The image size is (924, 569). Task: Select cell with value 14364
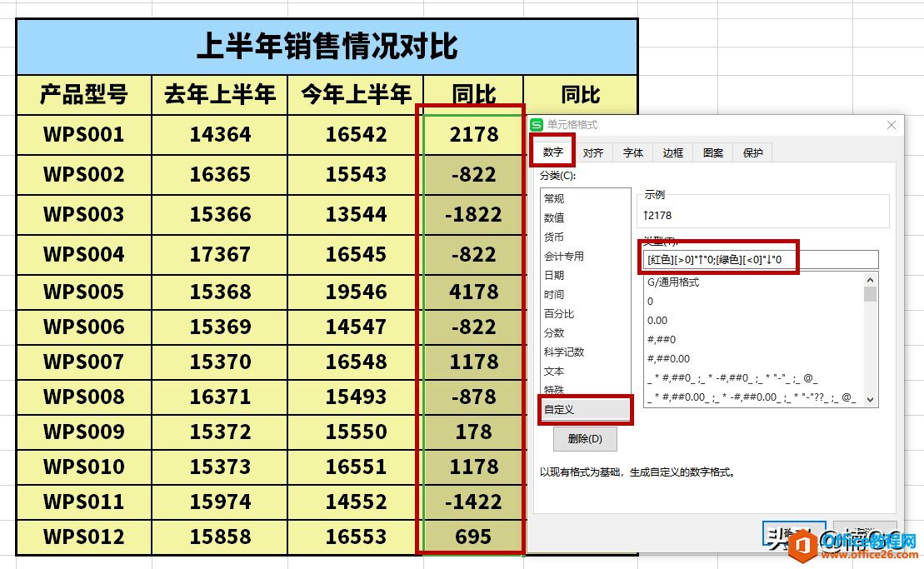point(220,135)
